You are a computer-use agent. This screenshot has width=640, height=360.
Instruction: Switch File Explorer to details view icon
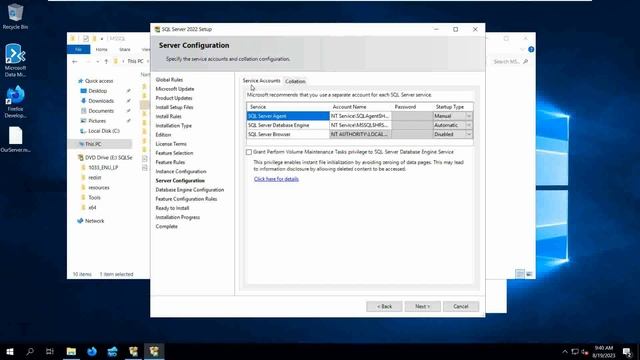coord(520,274)
